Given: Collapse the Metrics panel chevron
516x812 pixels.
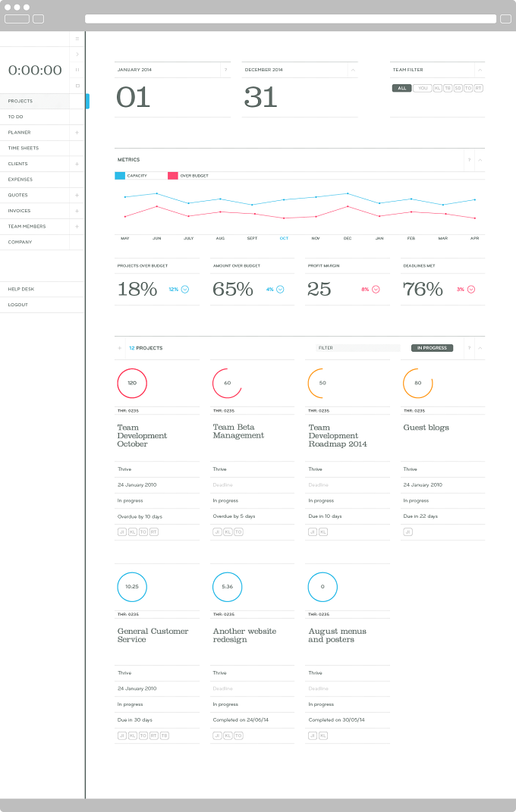Looking at the screenshot, I should (480, 160).
